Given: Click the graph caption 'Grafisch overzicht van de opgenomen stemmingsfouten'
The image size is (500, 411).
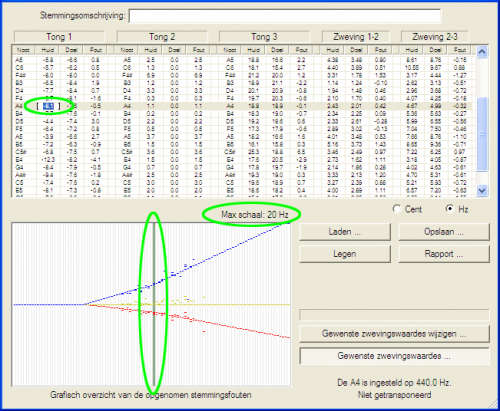Looking at the screenshot, I should tap(151, 395).
